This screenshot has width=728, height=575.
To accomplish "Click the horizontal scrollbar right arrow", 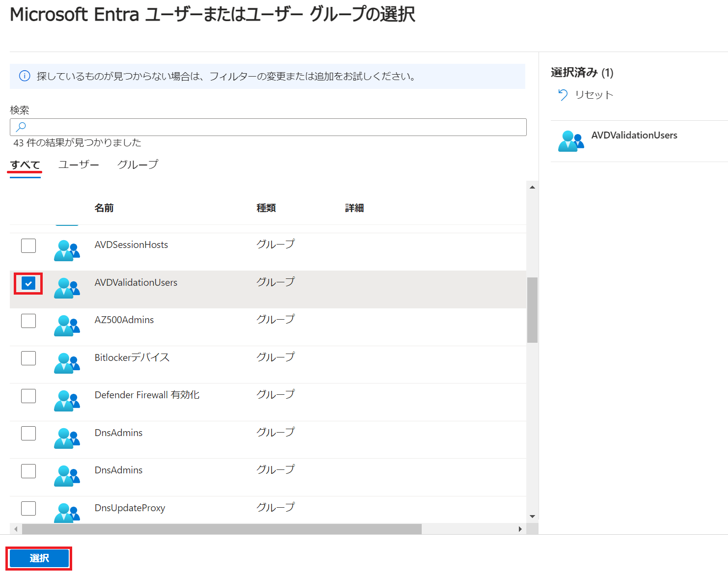I will (x=520, y=529).
